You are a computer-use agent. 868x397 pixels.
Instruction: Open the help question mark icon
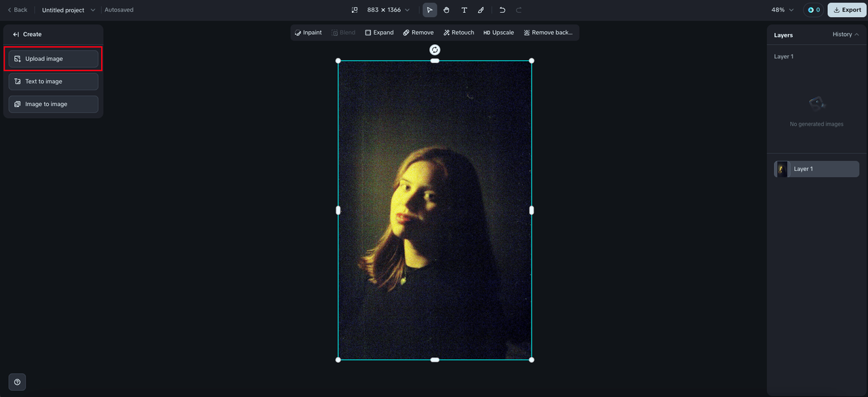pyautogui.click(x=17, y=382)
